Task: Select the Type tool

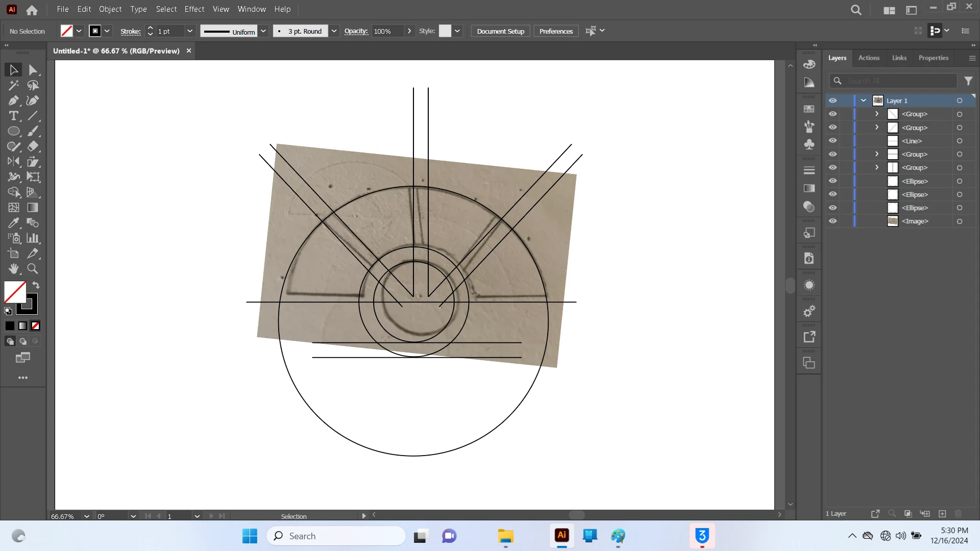Action: (13, 116)
